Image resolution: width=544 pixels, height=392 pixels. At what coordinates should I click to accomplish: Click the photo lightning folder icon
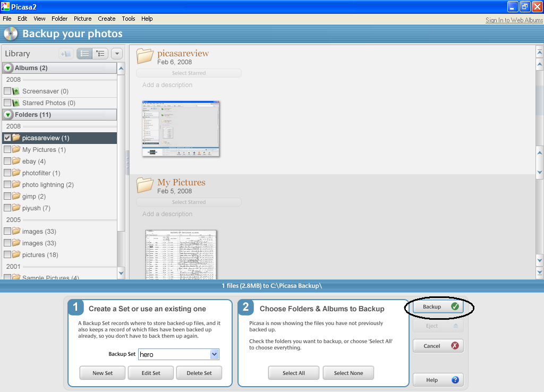point(16,184)
